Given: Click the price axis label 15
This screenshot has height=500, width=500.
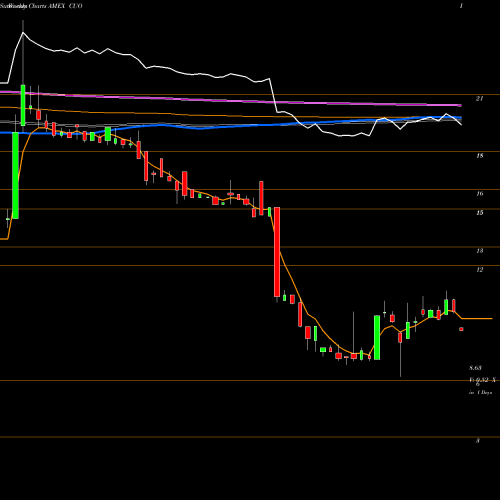Looking at the screenshot, I should 479,213.
